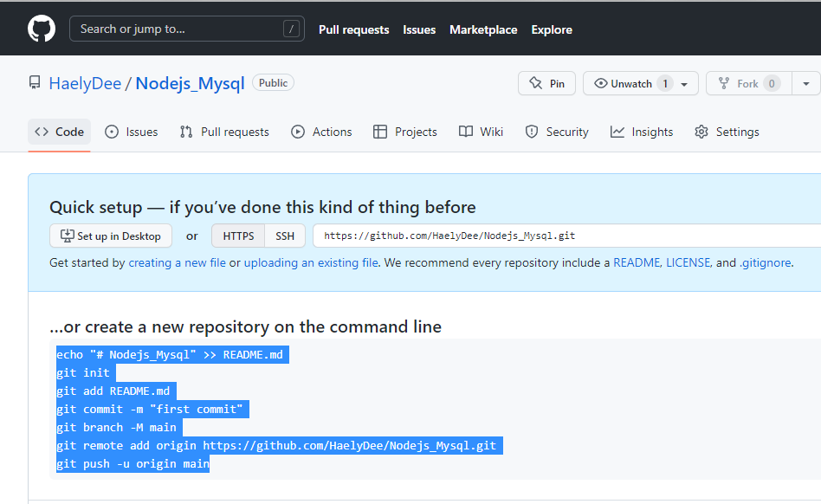The height and width of the screenshot is (504, 821).
Task: Click the Public visibility badge
Action: pyautogui.click(x=274, y=82)
